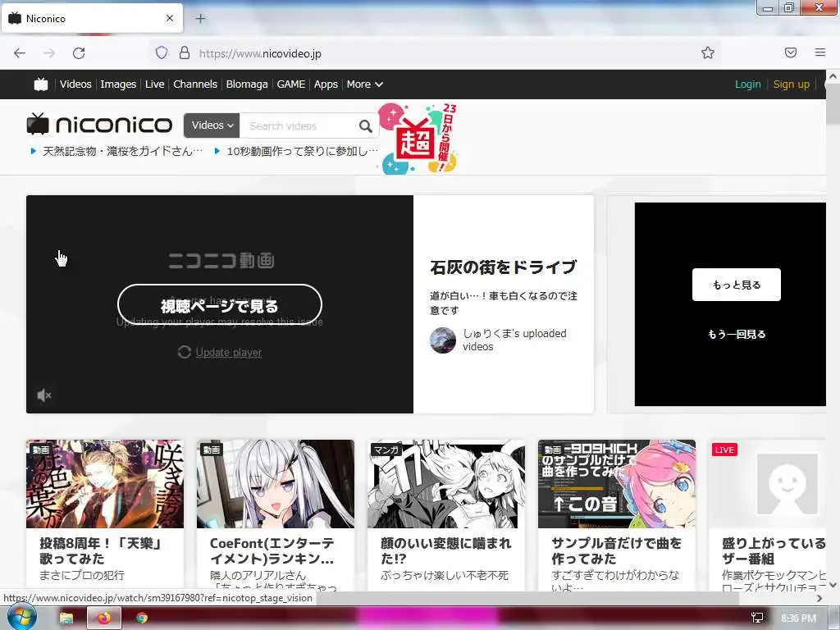
Task: Open 10秒動画作って祭り news link
Action: click(302, 151)
